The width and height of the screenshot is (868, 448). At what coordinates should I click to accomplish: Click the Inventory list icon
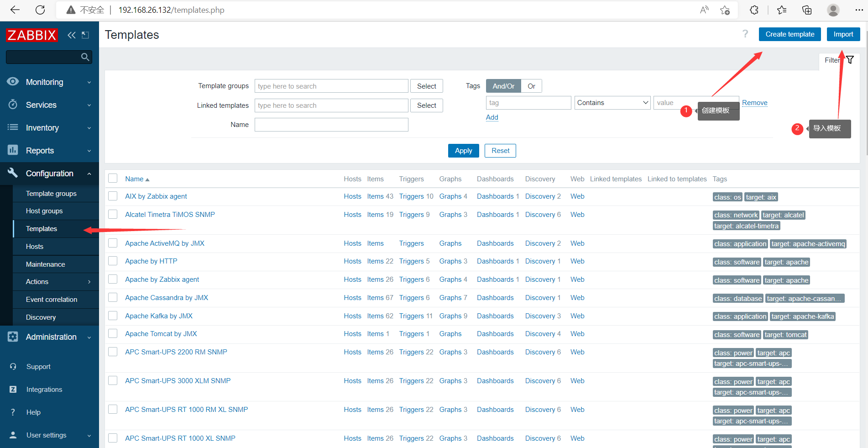pyautogui.click(x=13, y=127)
